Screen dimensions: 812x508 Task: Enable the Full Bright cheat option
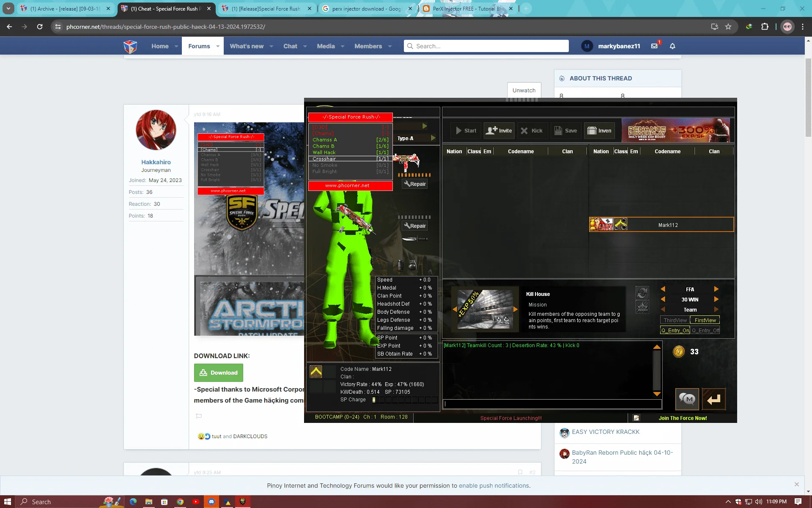click(x=350, y=171)
